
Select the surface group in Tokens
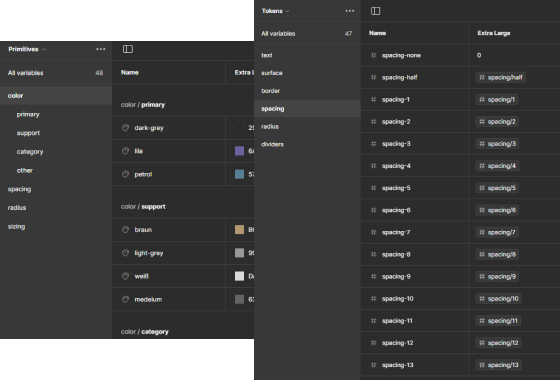click(272, 73)
